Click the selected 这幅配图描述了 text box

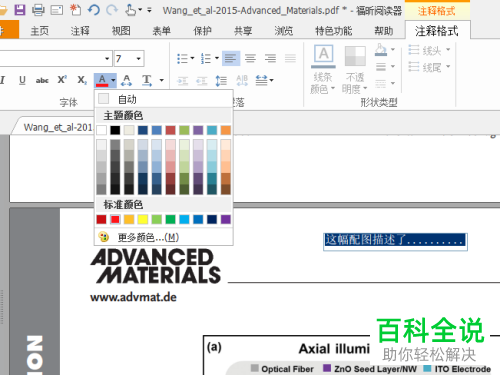(395, 241)
